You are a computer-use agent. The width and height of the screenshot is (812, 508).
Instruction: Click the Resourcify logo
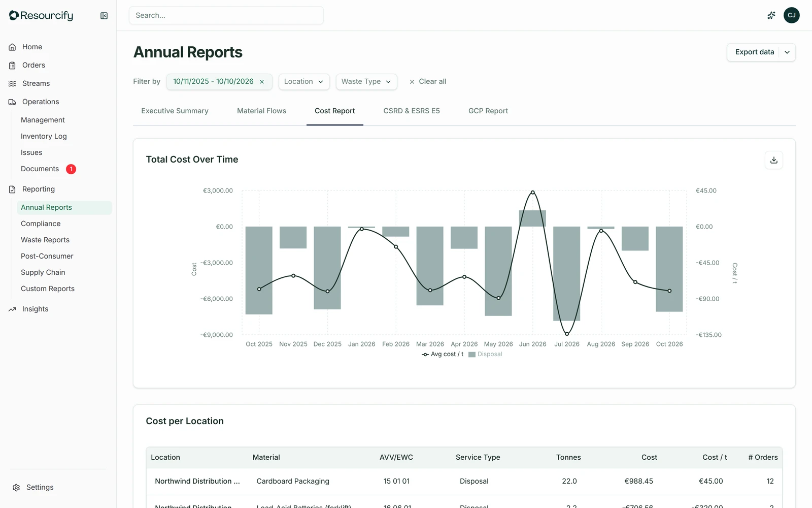[x=41, y=16]
